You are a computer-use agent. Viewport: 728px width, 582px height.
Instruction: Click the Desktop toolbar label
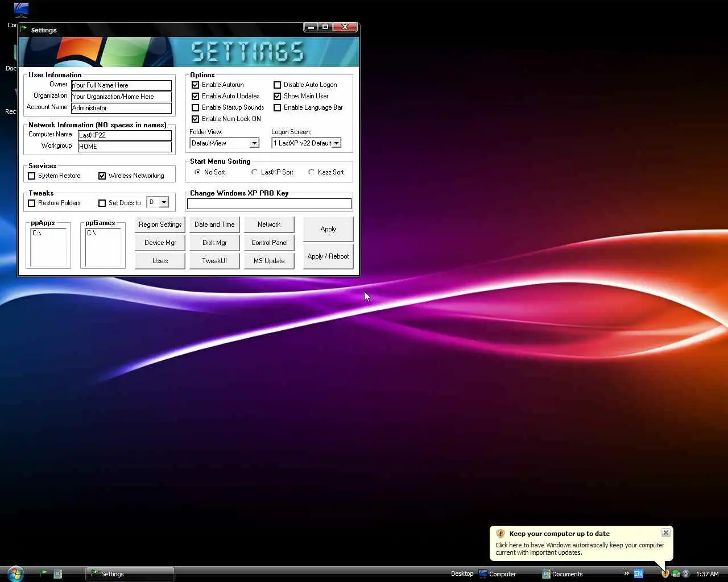pos(462,573)
